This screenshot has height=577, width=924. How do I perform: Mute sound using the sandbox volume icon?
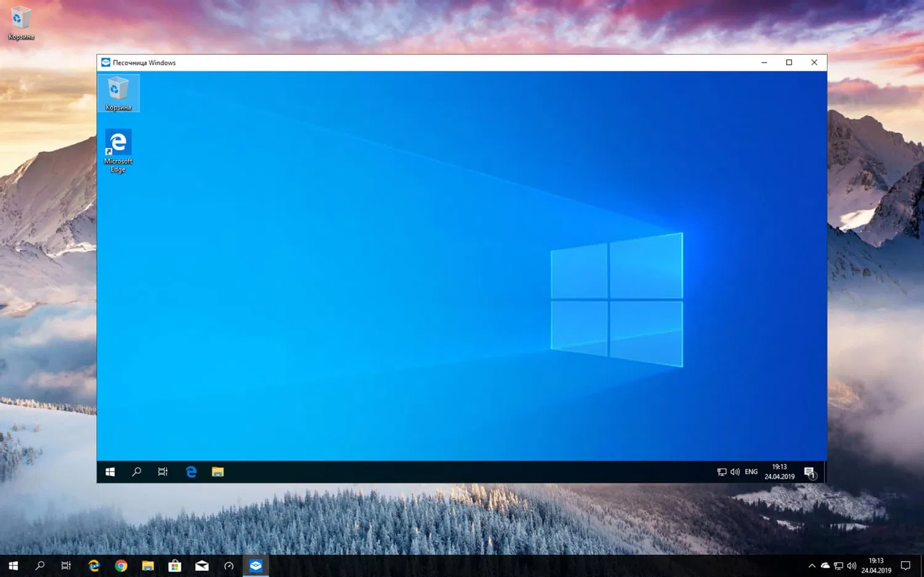pos(734,471)
